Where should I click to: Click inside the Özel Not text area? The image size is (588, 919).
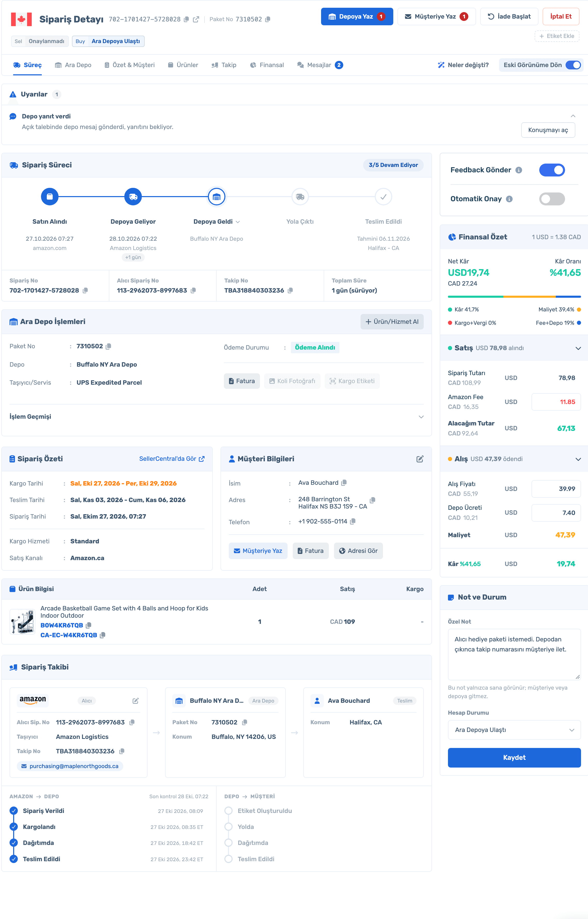514,654
